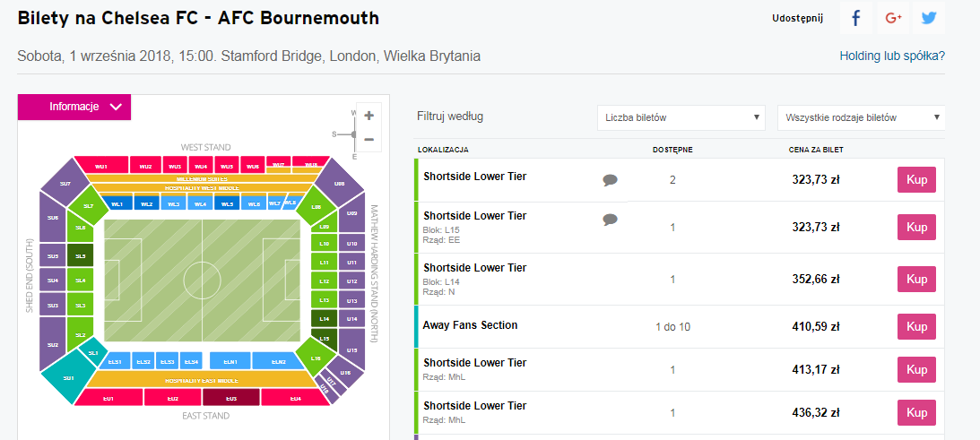The height and width of the screenshot is (440, 980).
Task: Zoom out of stadium map
Action: (369, 140)
